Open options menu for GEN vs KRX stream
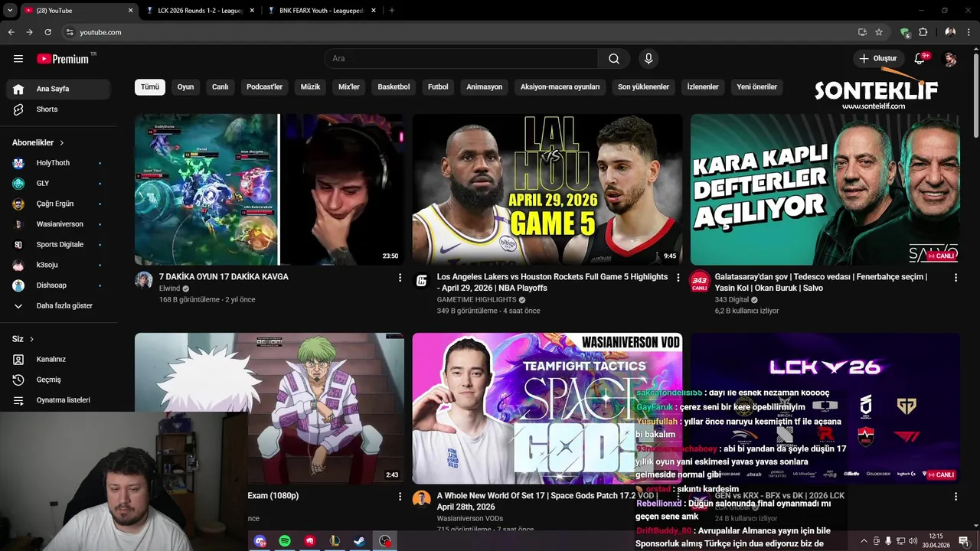The image size is (980, 551). (955, 497)
